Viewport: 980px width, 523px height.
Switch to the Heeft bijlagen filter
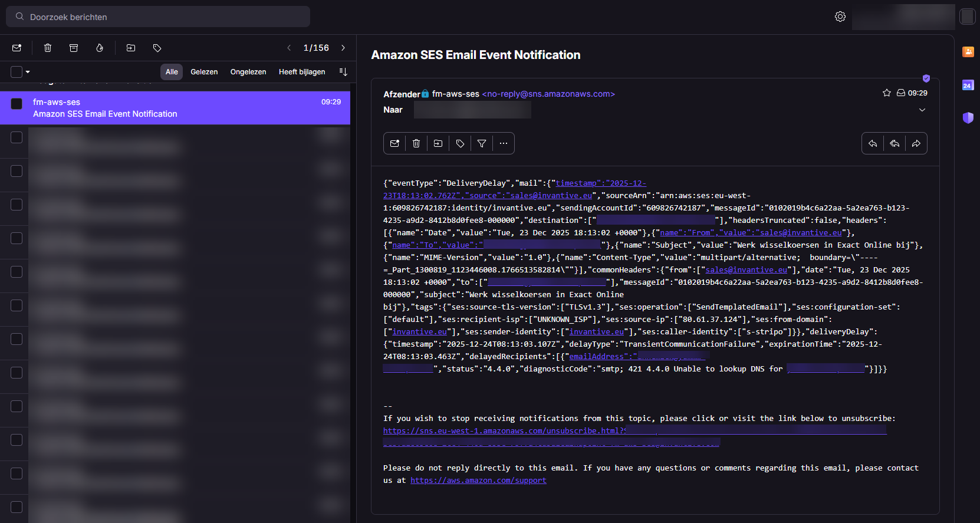pyautogui.click(x=302, y=72)
